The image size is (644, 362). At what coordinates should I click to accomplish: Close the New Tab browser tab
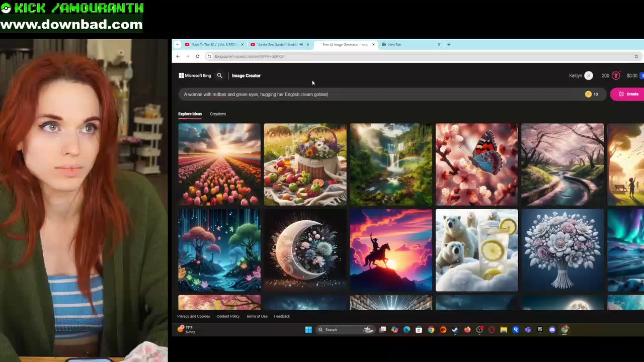[x=439, y=45]
